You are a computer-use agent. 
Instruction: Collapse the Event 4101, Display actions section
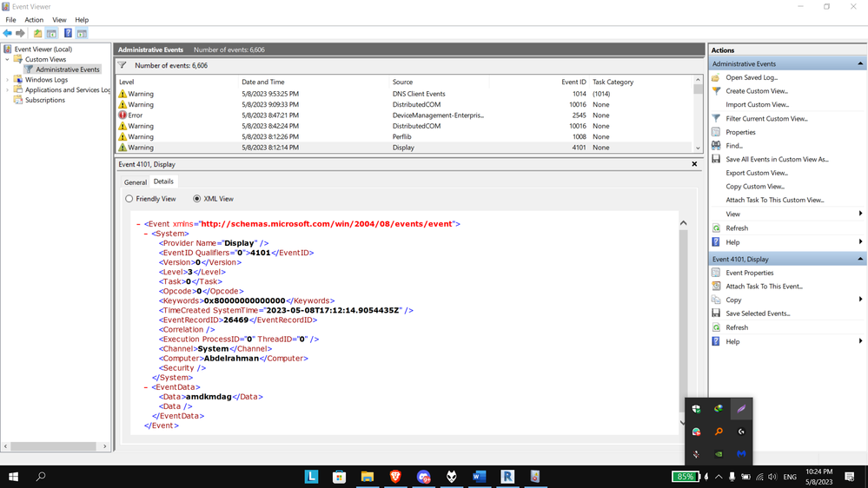point(859,259)
